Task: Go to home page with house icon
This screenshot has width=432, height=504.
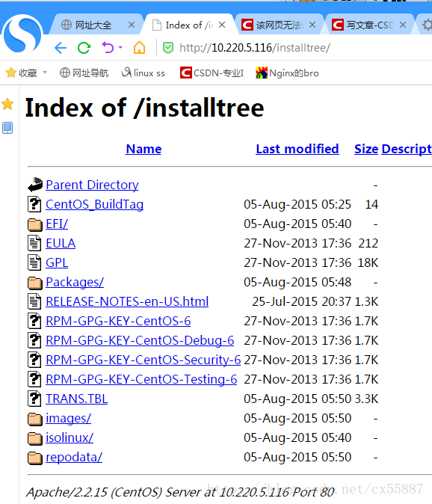Action: [x=140, y=48]
